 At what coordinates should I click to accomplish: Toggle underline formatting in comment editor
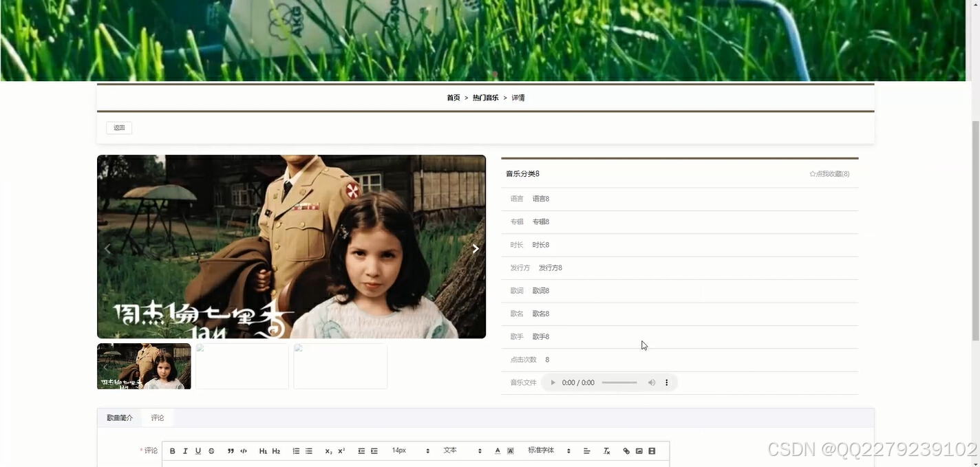[x=198, y=451]
